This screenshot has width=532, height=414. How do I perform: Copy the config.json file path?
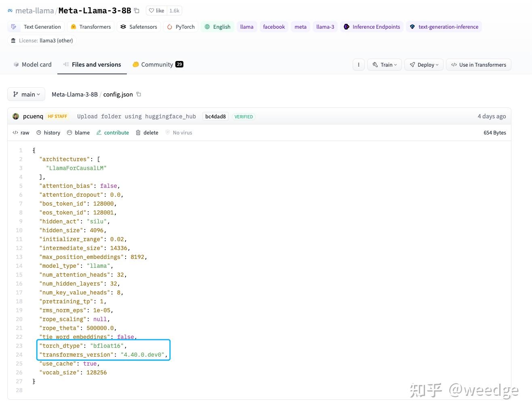point(139,94)
